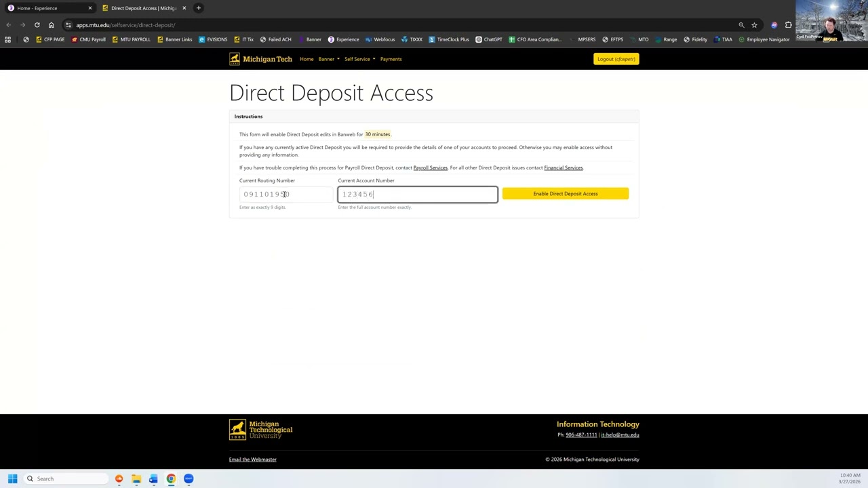868x488 pixels.
Task: Open the Banner bookmark in bookmarks bar
Action: click(x=309, y=39)
